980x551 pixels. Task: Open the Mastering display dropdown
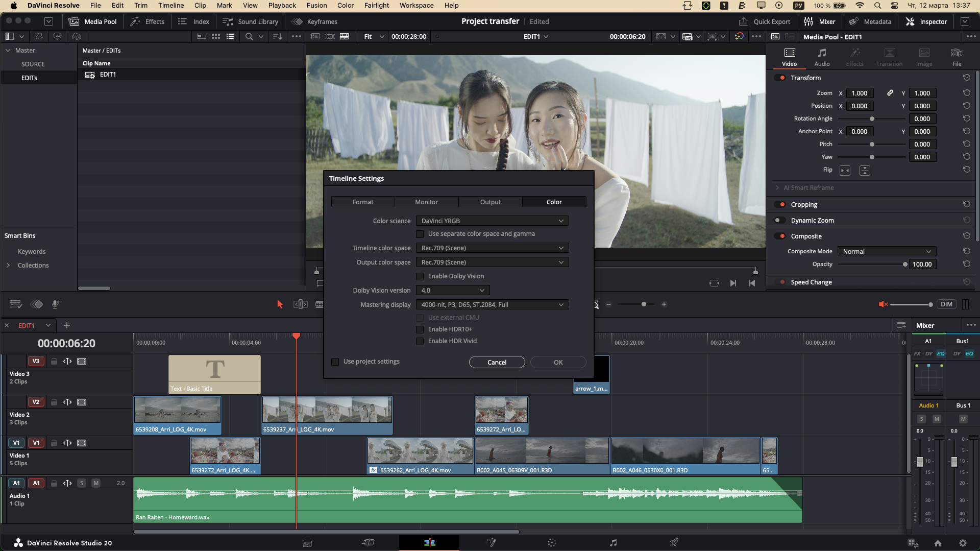(492, 304)
